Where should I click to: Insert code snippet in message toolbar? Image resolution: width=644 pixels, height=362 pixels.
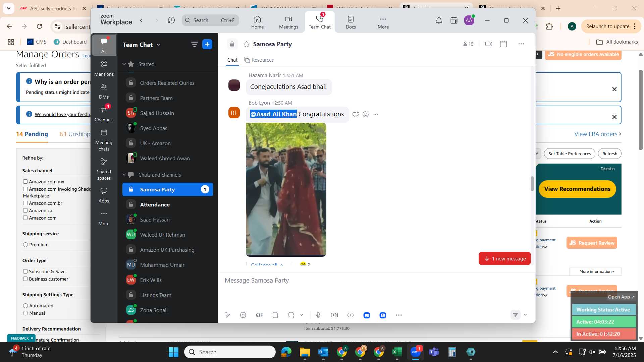(351, 315)
